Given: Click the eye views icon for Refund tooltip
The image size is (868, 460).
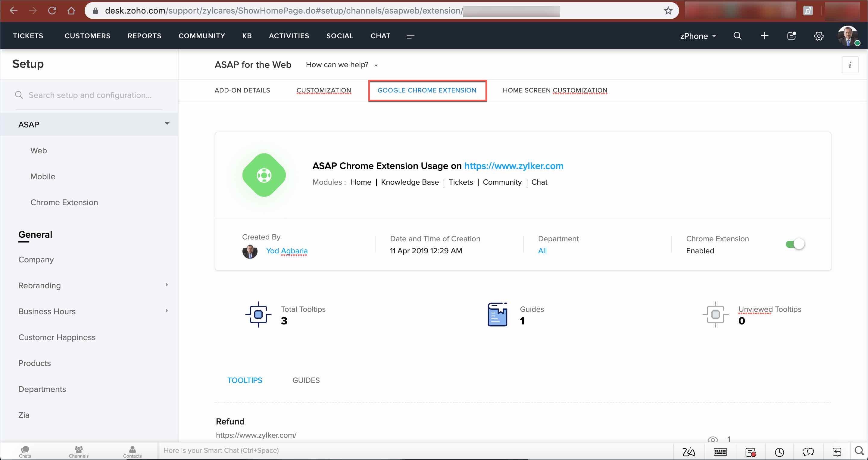Looking at the screenshot, I should (712, 440).
